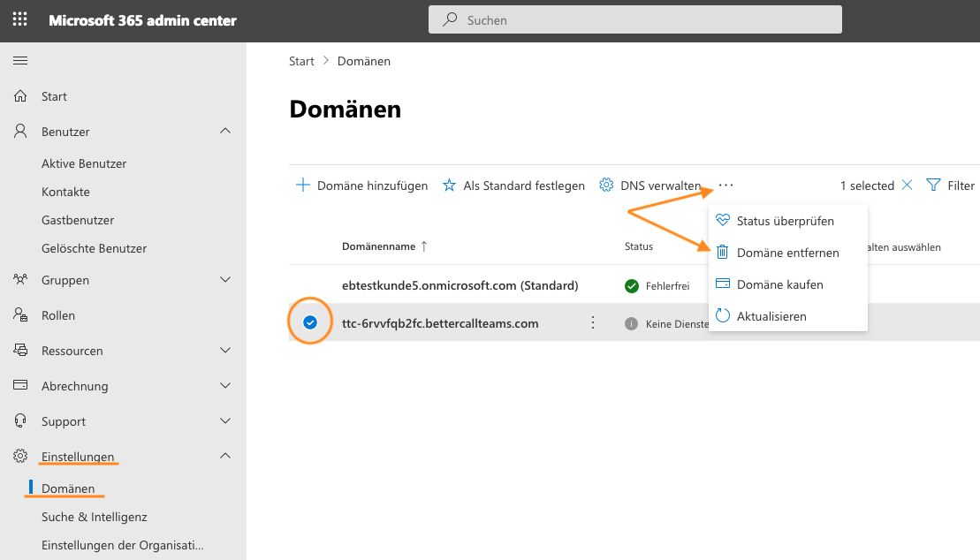Click the Support headset icon

[20, 420]
